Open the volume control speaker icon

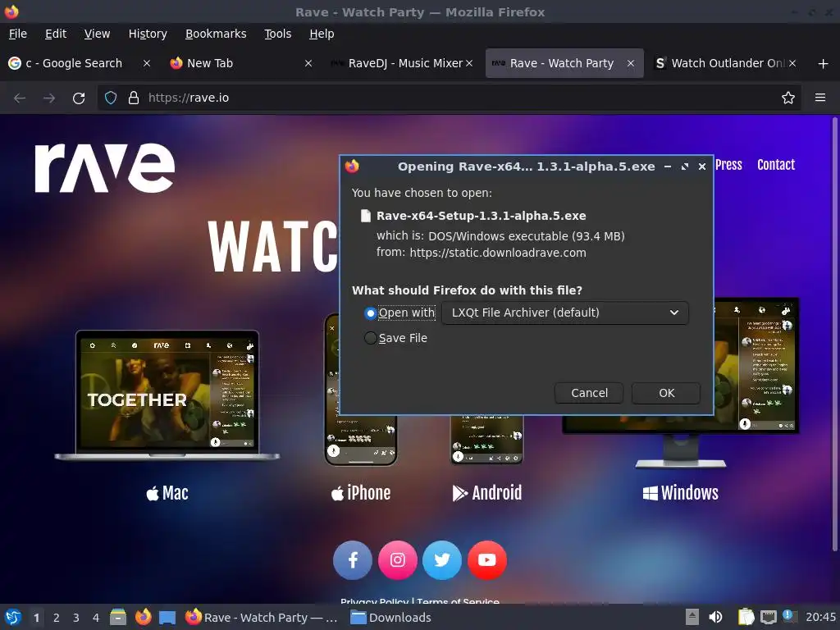coord(715,618)
